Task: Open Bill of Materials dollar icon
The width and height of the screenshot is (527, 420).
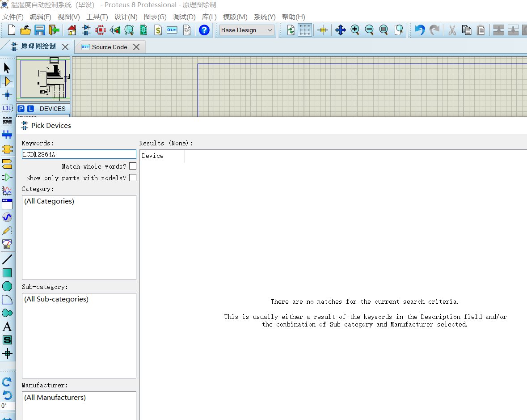Action: 158,30
